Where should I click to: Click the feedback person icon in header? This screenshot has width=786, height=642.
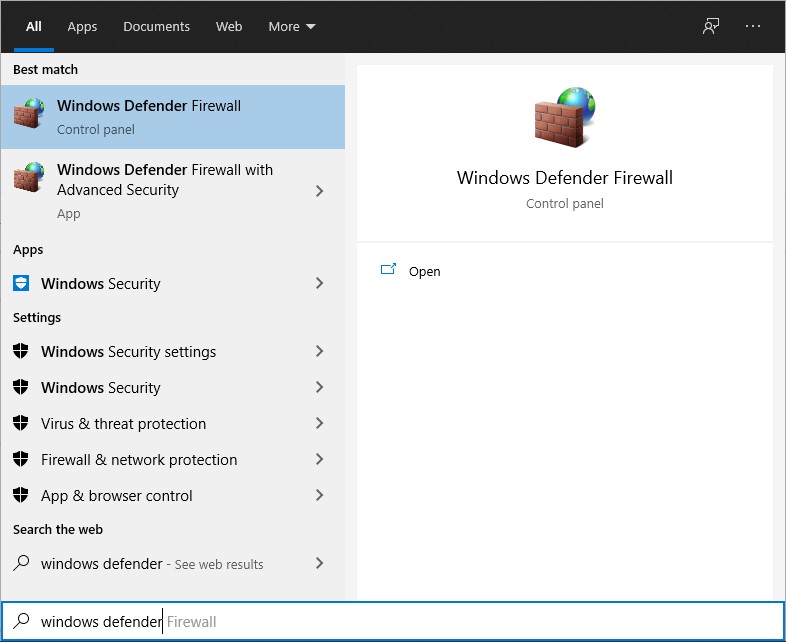710,26
